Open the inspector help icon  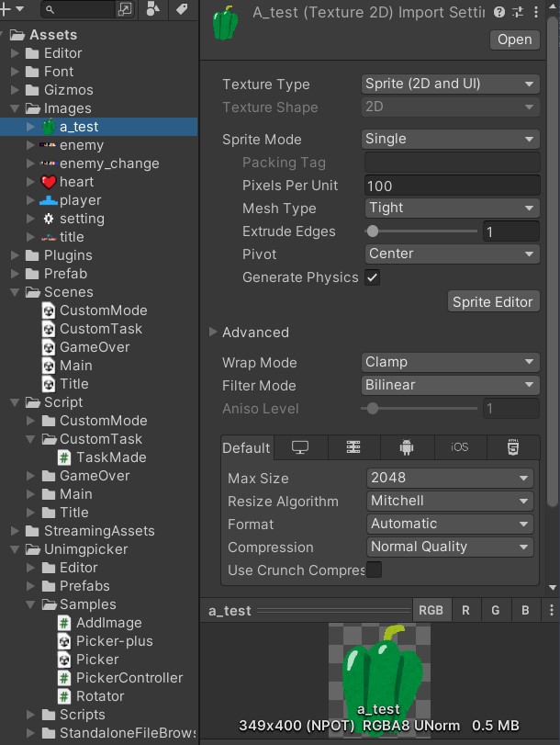click(499, 12)
